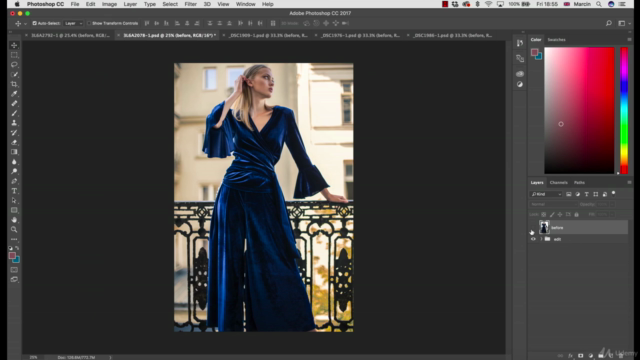Select the Eraser tool
This screenshot has width=640, height=360.
[14, 142]
